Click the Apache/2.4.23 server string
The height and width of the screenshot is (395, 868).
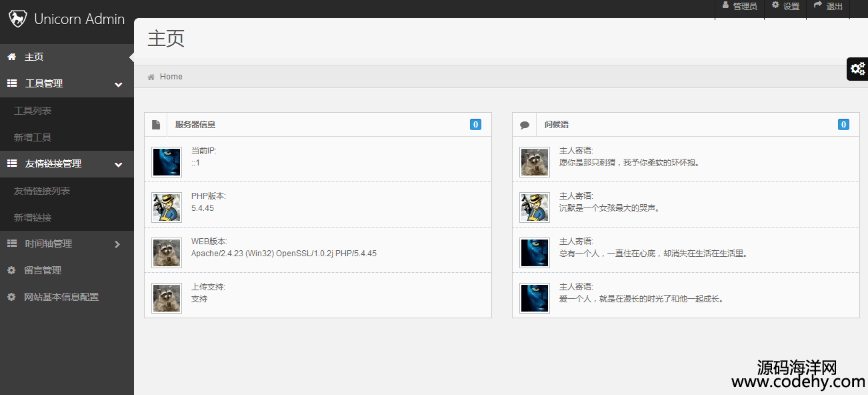tap(284, 254)
